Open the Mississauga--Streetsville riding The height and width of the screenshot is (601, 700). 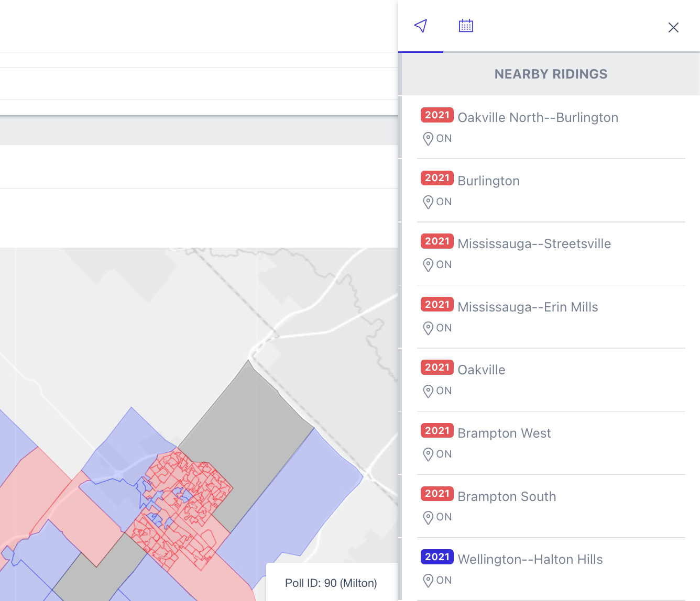pos(534,243)
